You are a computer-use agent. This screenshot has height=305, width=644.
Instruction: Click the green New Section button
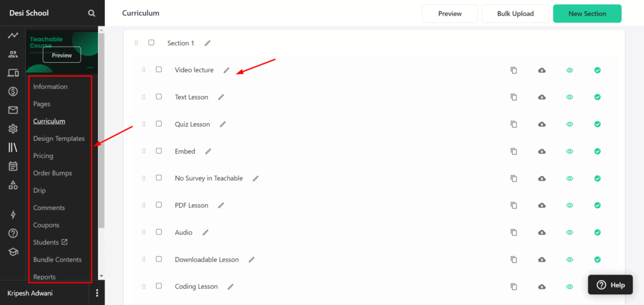[587, 14]
